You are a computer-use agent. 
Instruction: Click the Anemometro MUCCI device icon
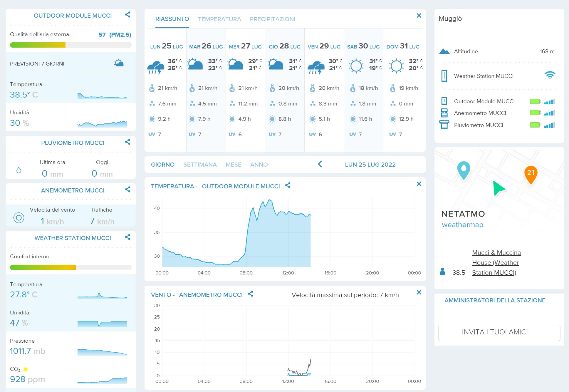[444, 113]
